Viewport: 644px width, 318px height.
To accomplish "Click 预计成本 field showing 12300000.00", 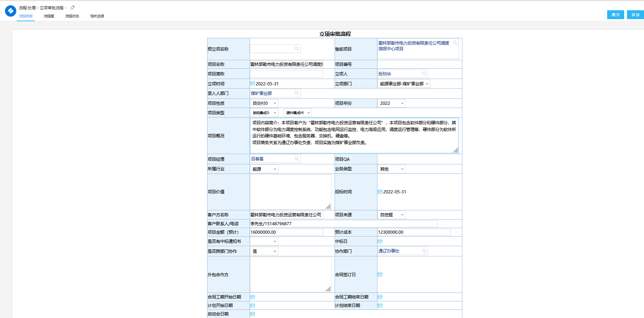I will (414, 232).
